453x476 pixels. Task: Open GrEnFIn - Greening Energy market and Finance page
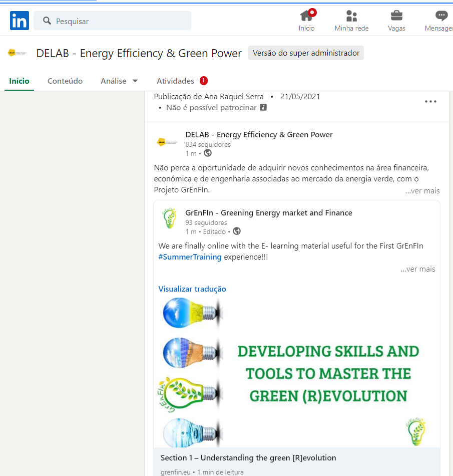269,213
